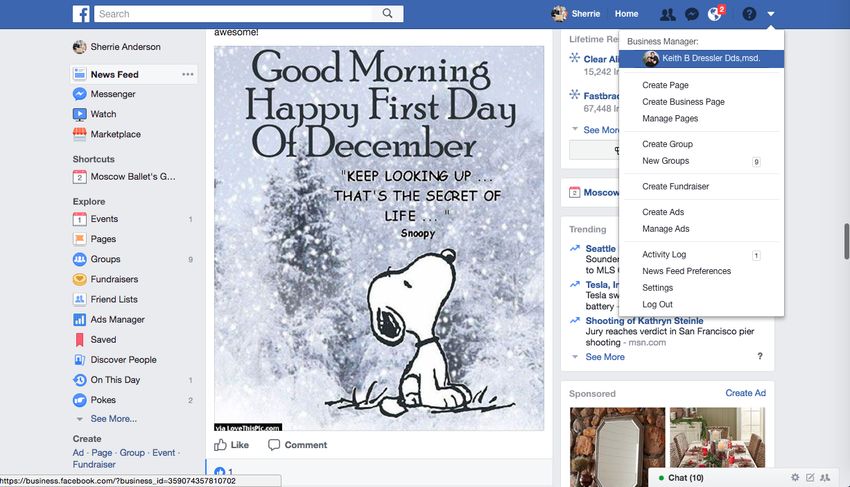
Task: Click new message compose icon in chat
Action: click(x=810, y=477)
